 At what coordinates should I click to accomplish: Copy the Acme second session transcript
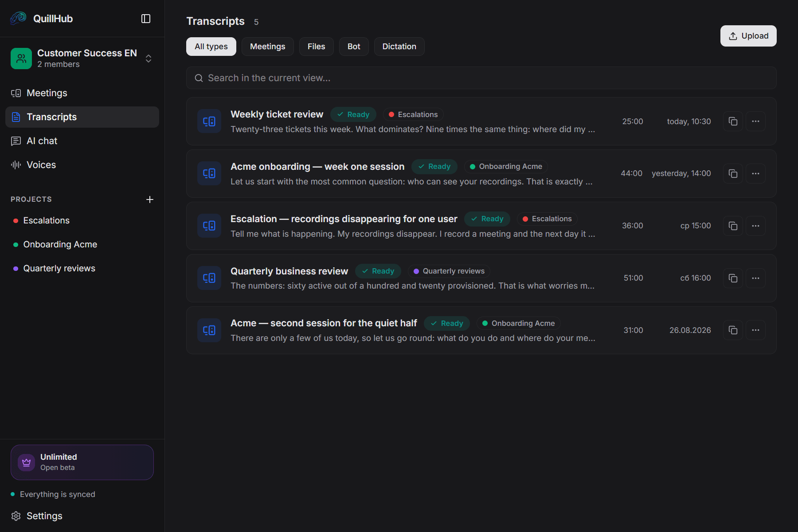(733, 330)
